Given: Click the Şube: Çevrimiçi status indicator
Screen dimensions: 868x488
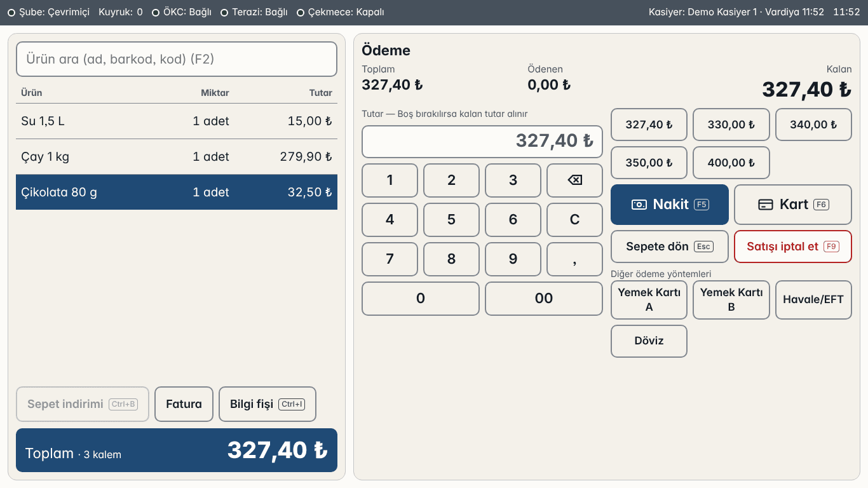Looking at the screenshot, I should click(49, 12).
